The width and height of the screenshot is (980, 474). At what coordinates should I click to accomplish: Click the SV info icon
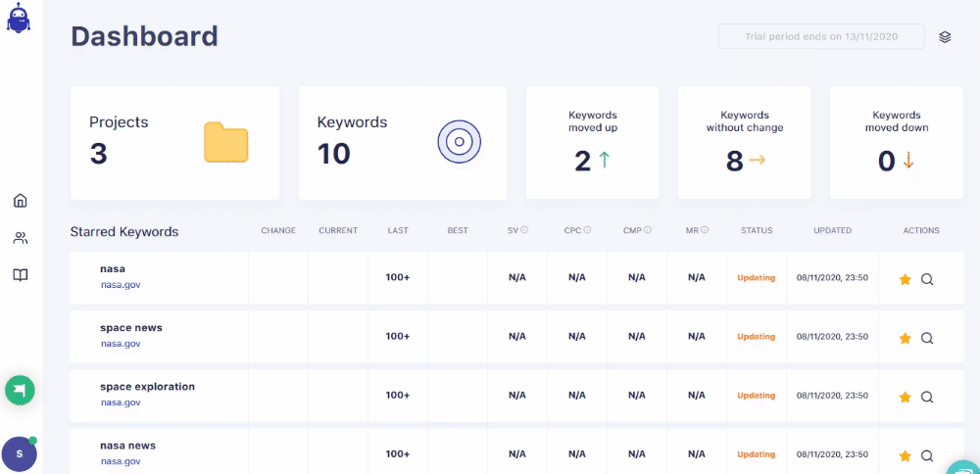click(x=524, y=230)
